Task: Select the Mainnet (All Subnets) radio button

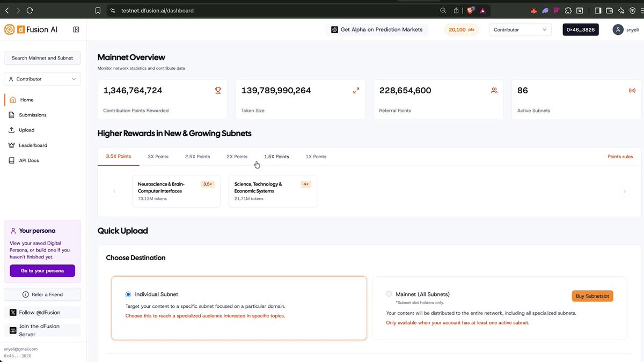Action: [x=389, y=294]
